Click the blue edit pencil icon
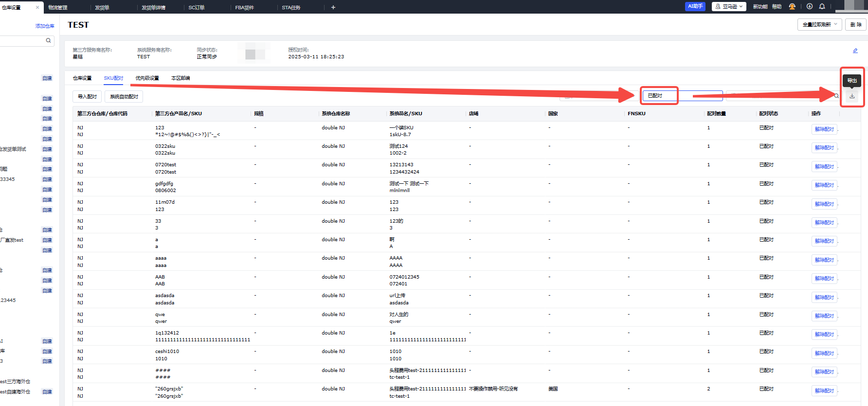Viewport: 868px width, 406px height. point(855,51)
